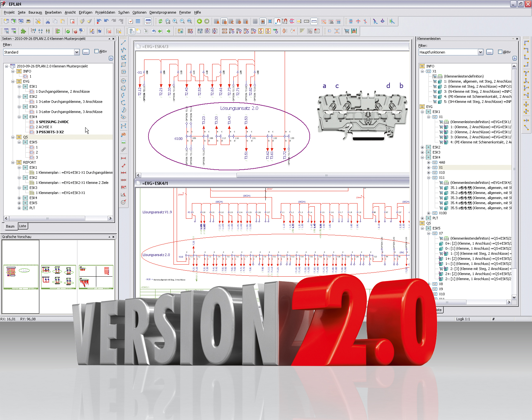Select the middle page preview thumbnail
Image resolution: width=532 pixels, height=420 pixels.
[x=59, y=277]
